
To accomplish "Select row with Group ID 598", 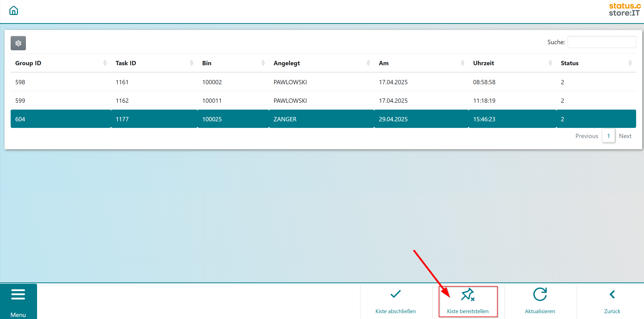I will point(20,82).
